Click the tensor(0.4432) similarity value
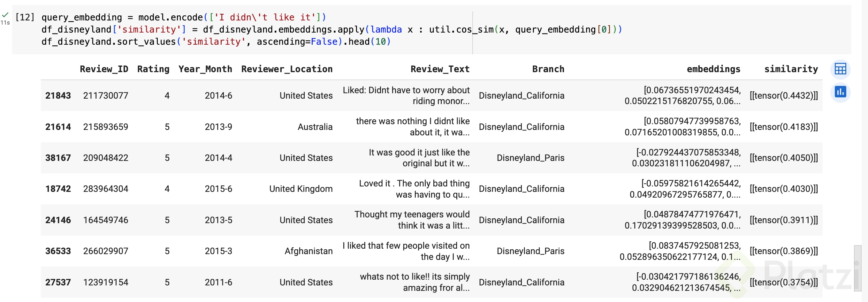This screenshot has width=868, height=302. 783,96
